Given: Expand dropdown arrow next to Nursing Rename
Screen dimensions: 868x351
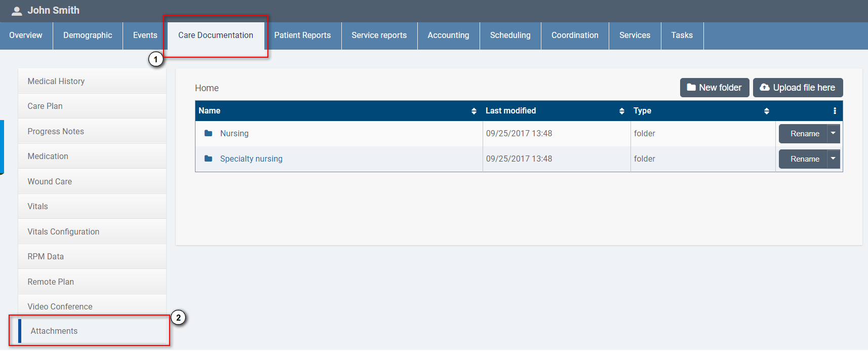Looking at the screenshot, I should tap(833, 134).
